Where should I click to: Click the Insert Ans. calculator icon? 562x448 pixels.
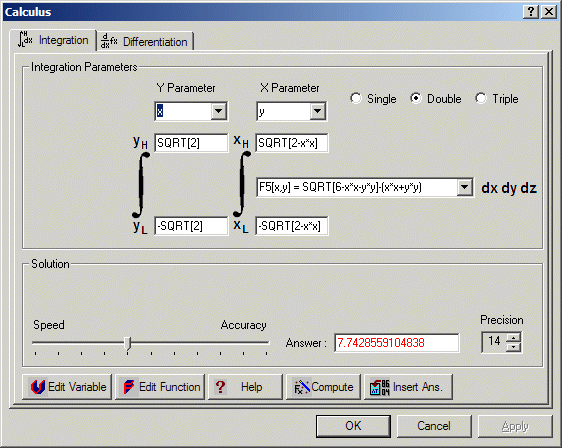[x=380, y=387]
